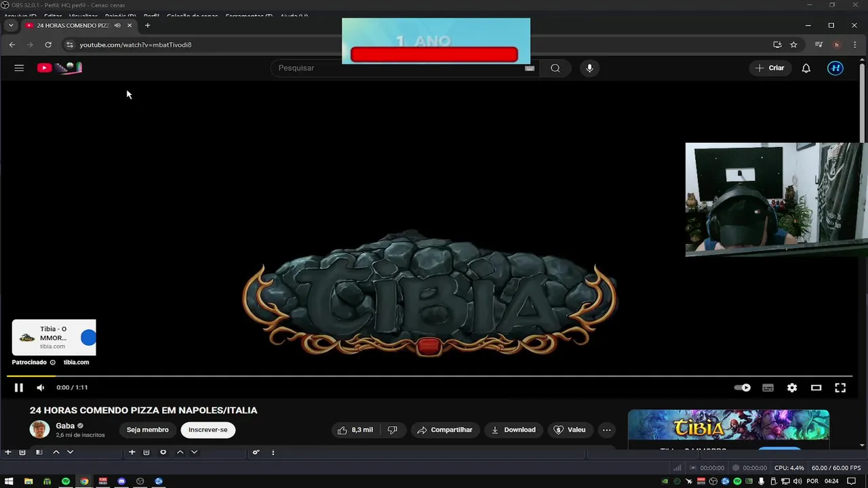Open Windows notification center
The image size is (868, 488).
point(852,481)
